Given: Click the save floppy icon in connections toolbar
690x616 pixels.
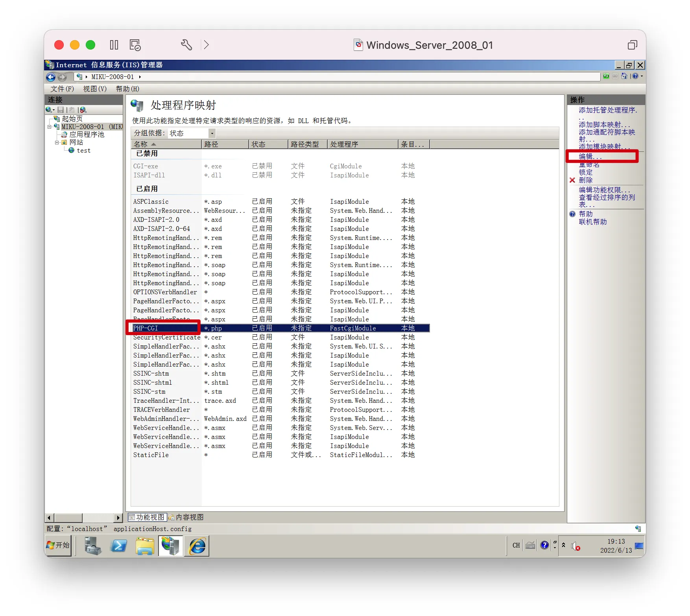Looking at the screenshot, I should (x=61, y=110).
